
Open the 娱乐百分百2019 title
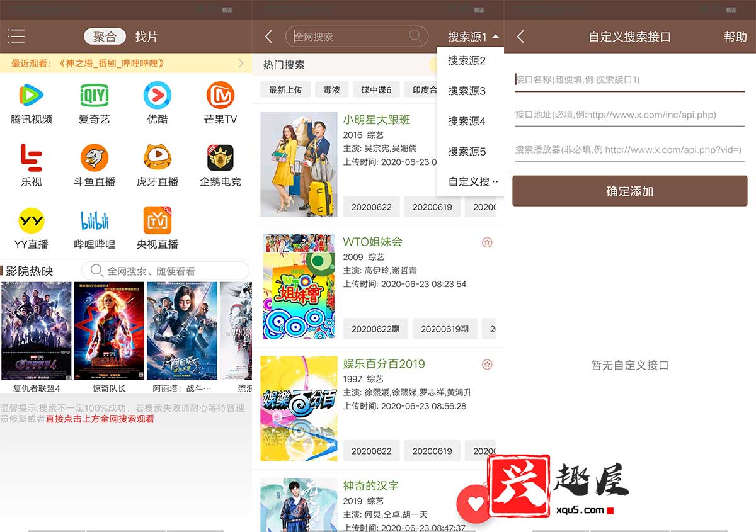[x=384, y=364]
